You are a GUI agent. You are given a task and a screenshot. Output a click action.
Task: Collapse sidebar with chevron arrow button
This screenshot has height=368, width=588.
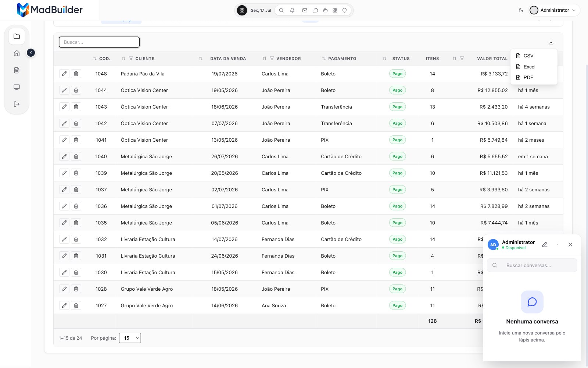tap(31, 53)
